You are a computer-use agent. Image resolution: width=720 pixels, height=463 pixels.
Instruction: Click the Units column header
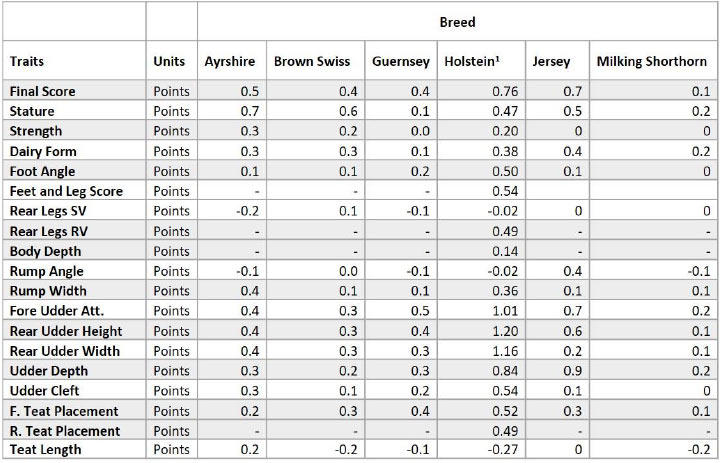(169, 61)
